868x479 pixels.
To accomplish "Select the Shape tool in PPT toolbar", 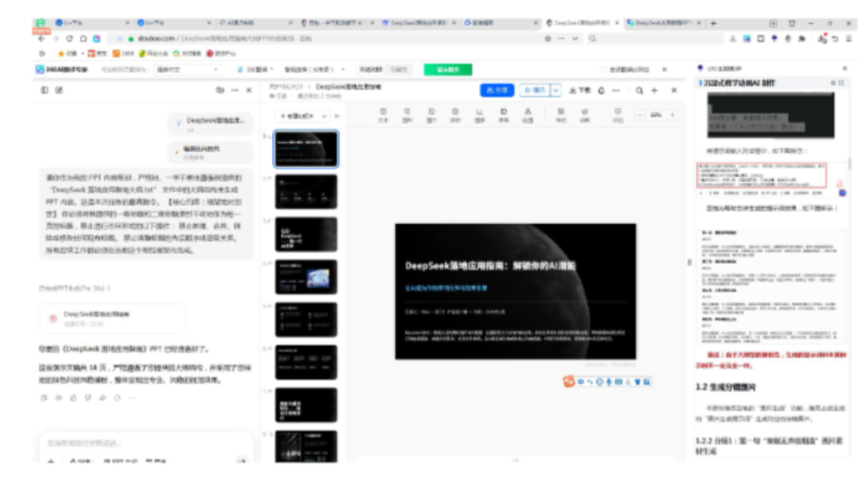I will (x=407, y=115).
